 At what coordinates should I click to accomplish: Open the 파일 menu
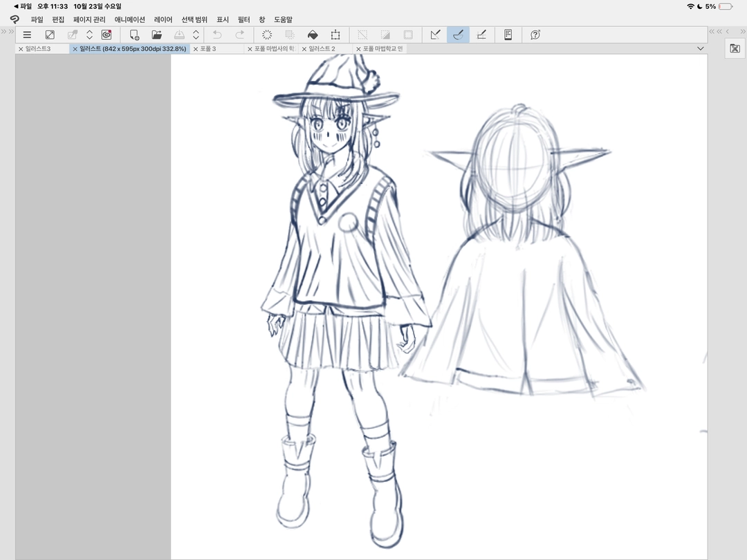pyautogui.click(x=37, y=19)
